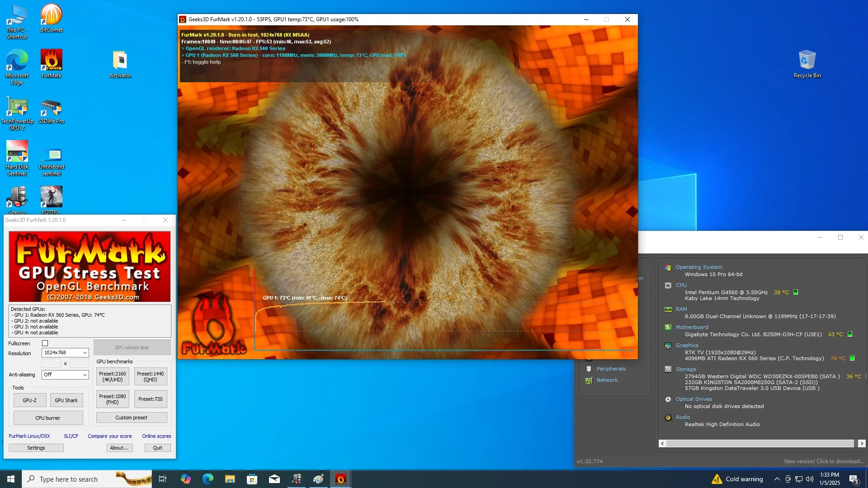Open the Anti-aliasing dropdown set to Off
868x488 pixels.
[x=65, y=375]
